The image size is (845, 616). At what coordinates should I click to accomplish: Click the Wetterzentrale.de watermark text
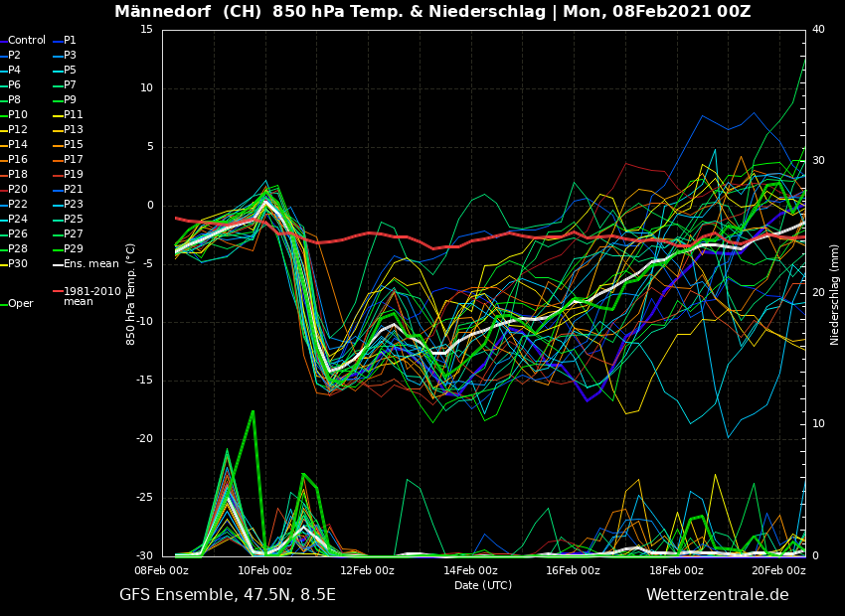tap(717, 595)
